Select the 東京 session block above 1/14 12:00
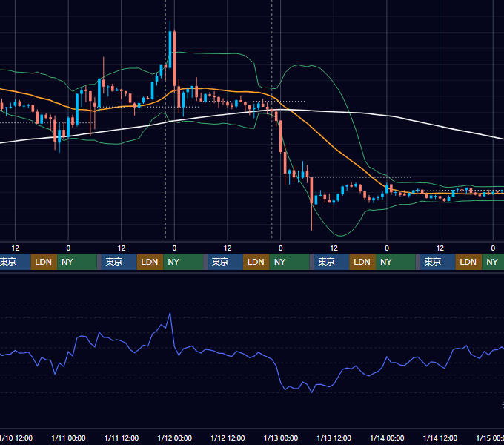 438,262
